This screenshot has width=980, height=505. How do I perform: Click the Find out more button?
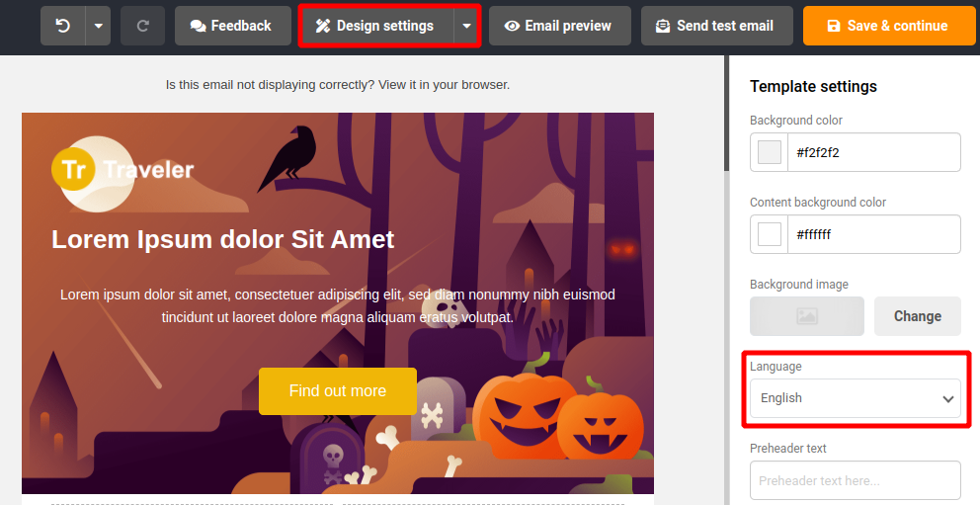click(338, 391)
